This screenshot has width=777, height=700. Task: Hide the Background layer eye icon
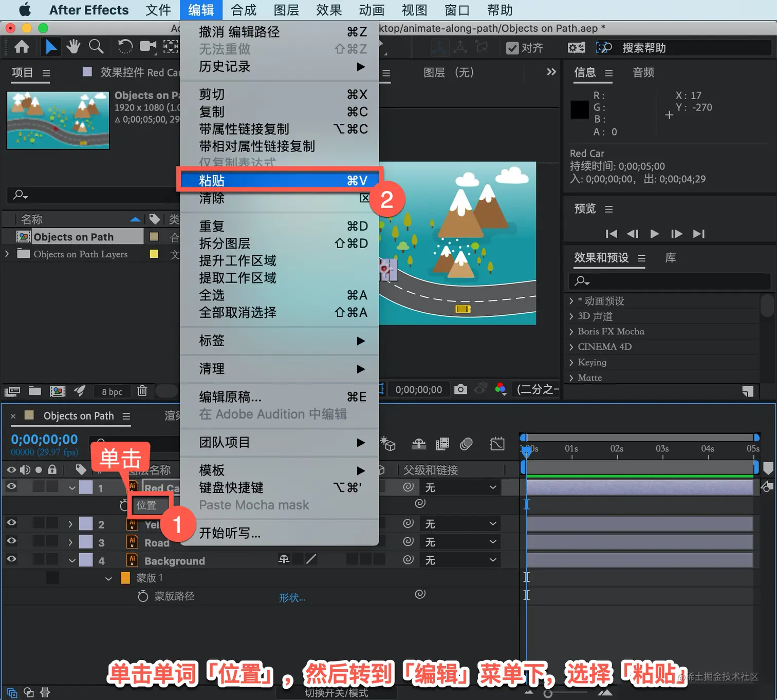pyautogui.click(x=11, y=559)
